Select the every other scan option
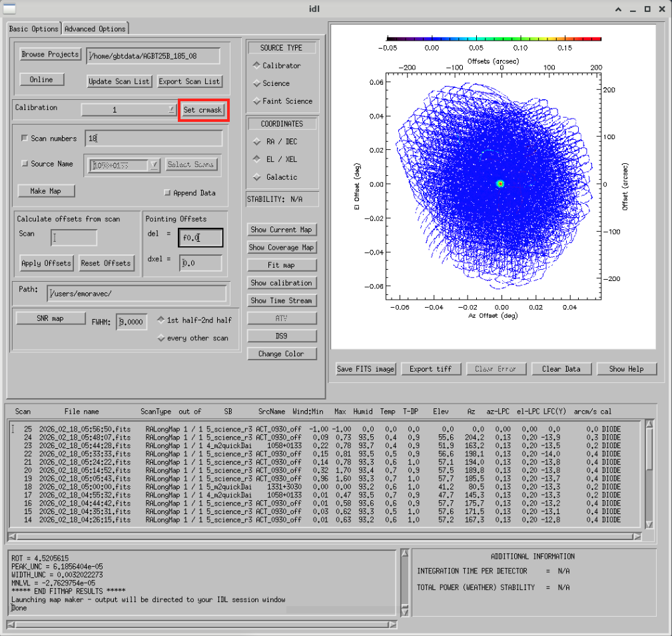Image resolution: width=672 pixels, height=636 pixels. click(x=161, y=338)
